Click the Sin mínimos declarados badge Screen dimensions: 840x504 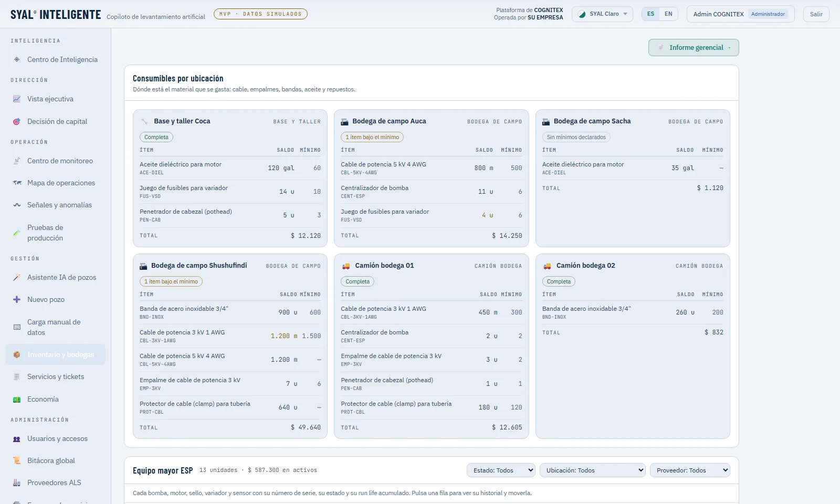coord(576,137)
